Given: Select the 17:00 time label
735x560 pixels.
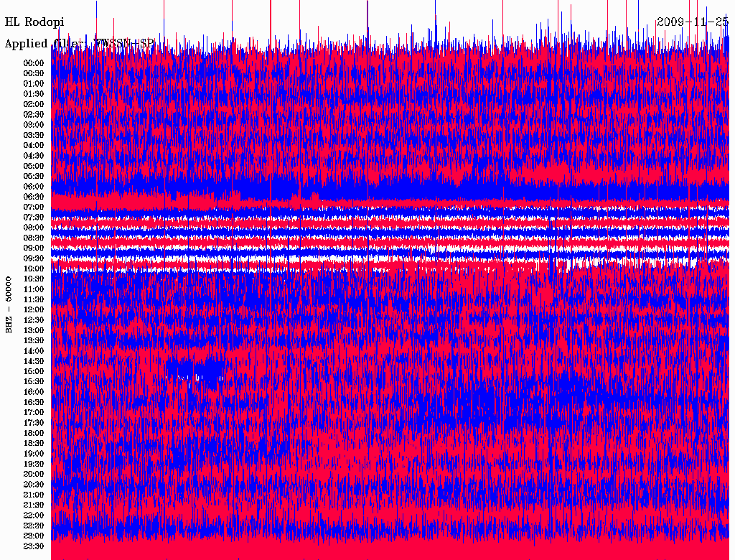Looking at the screenshot, I should (34, 413).
